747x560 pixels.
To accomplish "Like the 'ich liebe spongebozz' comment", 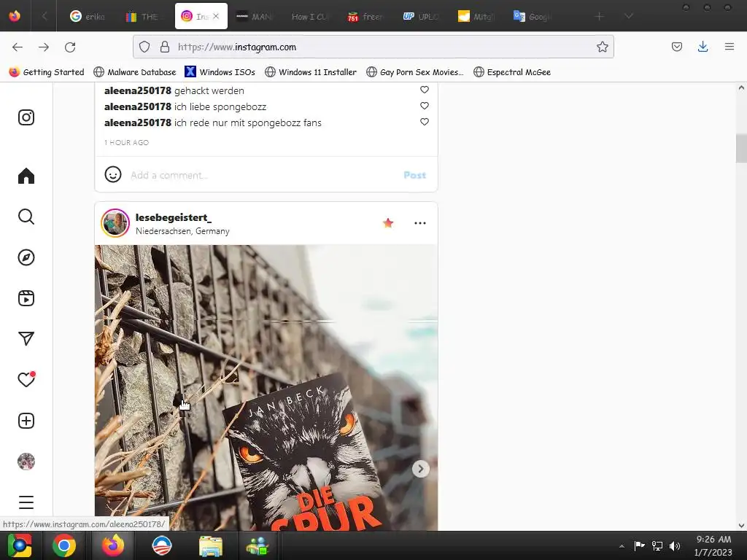I will coord(425,106).
